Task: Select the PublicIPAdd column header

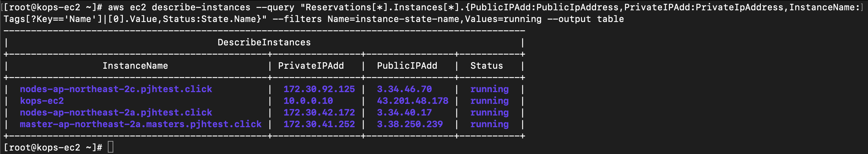Action: pyautogui.click(x=407, y=66)
